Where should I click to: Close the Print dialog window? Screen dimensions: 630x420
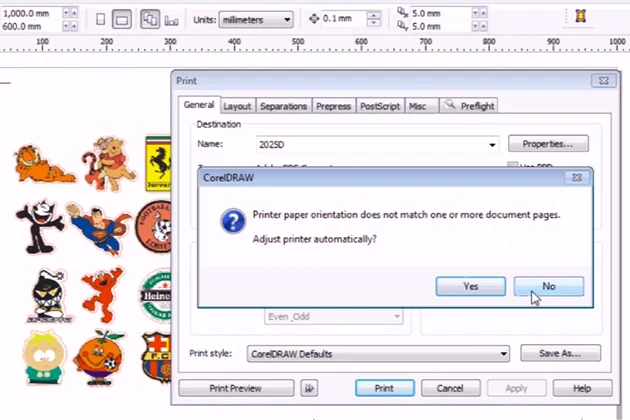(x=603, y=80)
